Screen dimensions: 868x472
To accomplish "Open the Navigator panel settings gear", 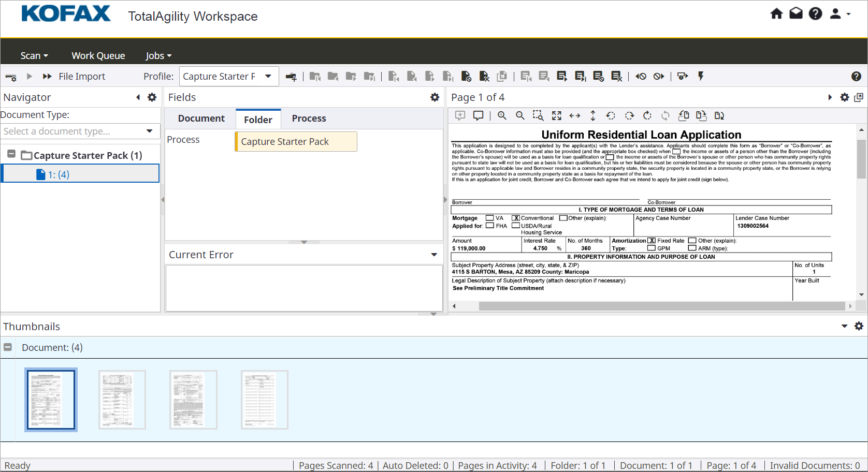I will point(152,97).
